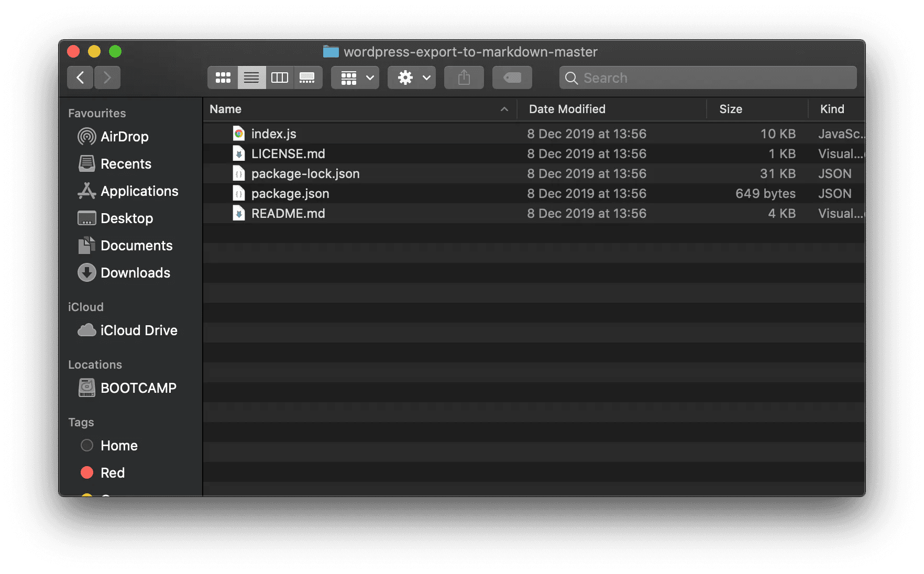
Task: Click the README.md file icon
Action: 239,213
